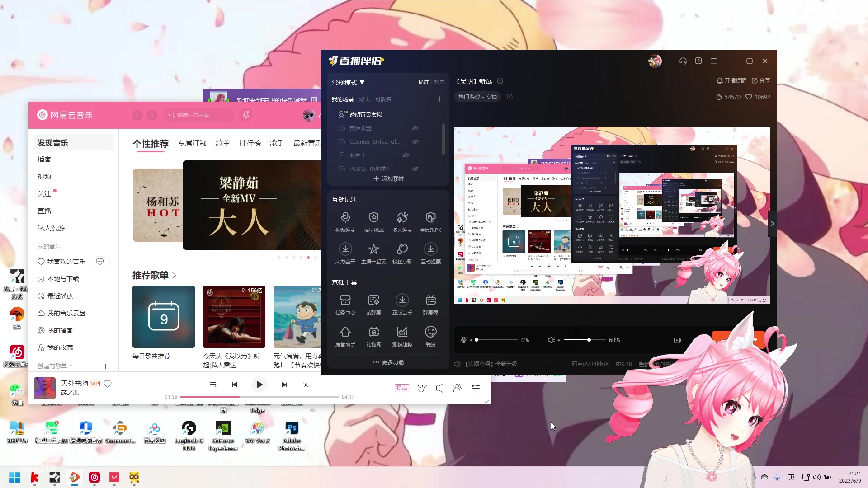This screenshot has width=868, height=488.
Task: Open 正版音乐 tool
Action: point(402,305)
